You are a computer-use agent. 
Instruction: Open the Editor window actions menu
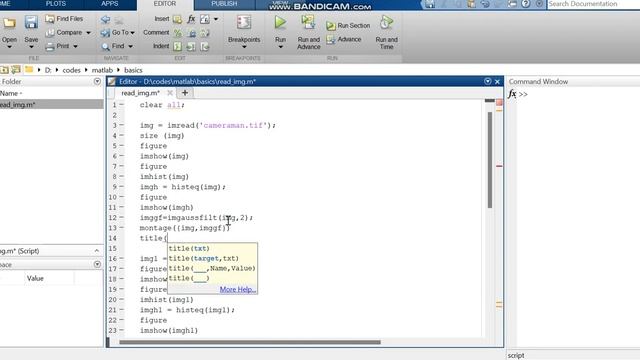pos(487,81)
